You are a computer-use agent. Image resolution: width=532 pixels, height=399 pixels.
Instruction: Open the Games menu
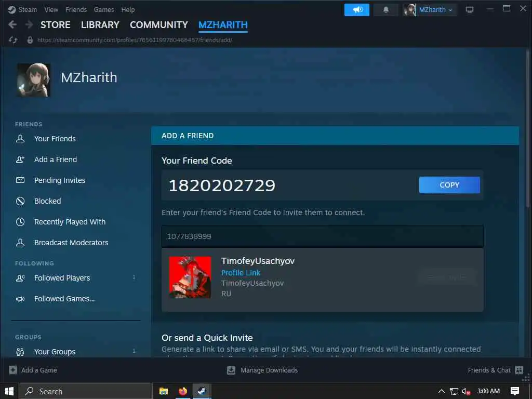coord(104,9)
